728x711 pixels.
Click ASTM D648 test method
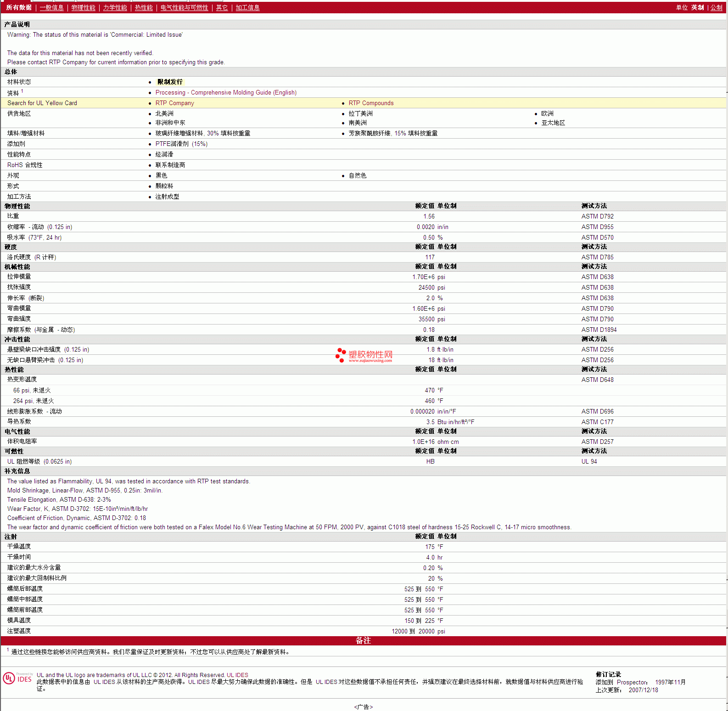(597, 380)
